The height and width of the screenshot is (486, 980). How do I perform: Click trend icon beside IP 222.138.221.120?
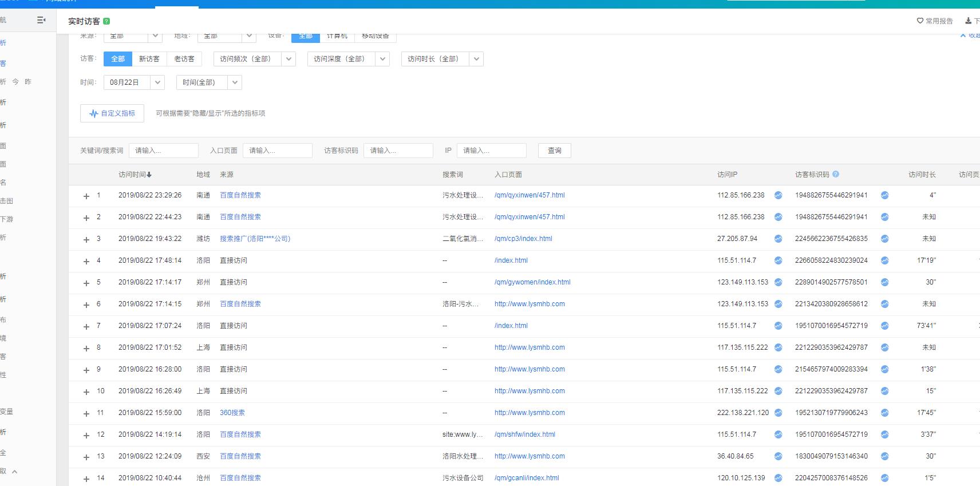tap(778, 413)
